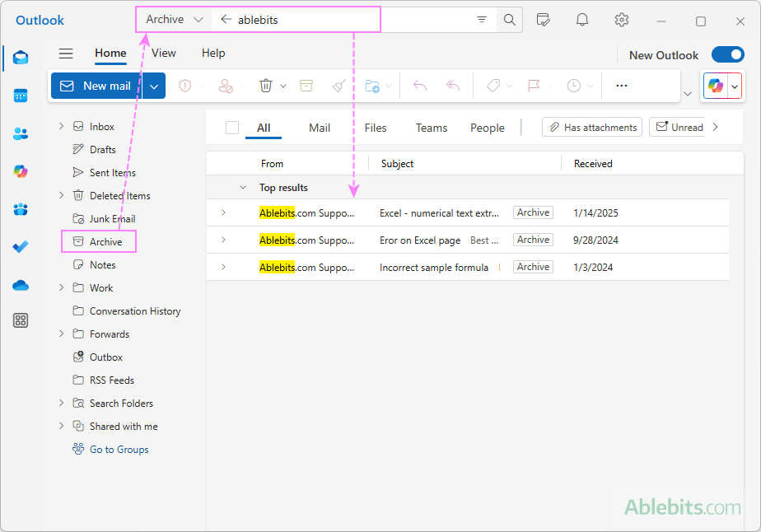Open the Calendar app in sidebar
The height and width of the screenshot is (532, 761).
click(x=21, y=96)
